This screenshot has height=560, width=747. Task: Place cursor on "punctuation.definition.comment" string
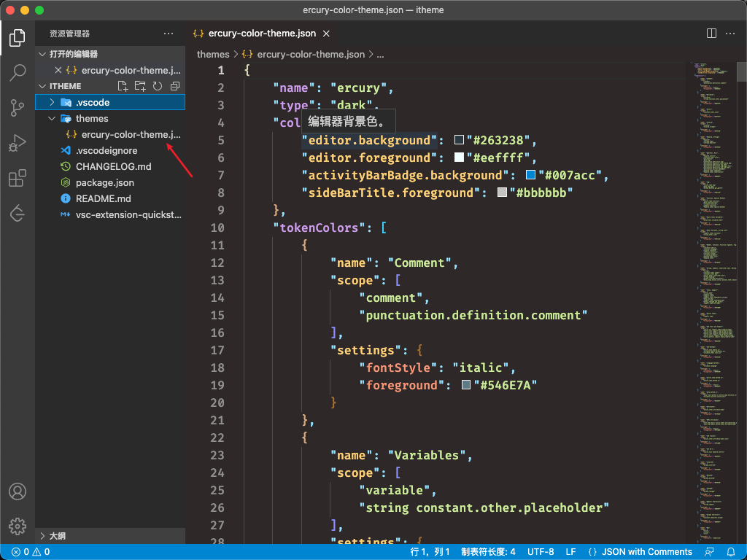coord(473,315)
